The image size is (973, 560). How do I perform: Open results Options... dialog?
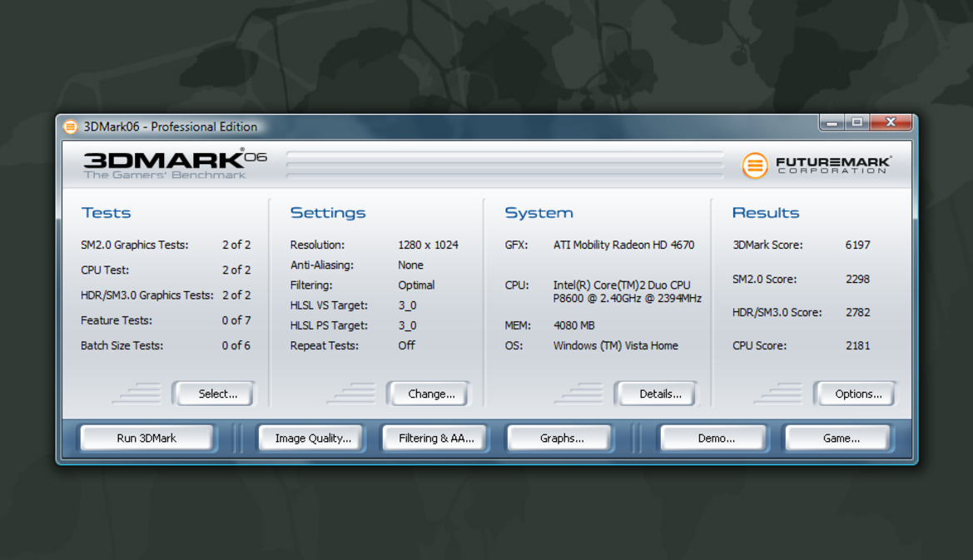856,394
